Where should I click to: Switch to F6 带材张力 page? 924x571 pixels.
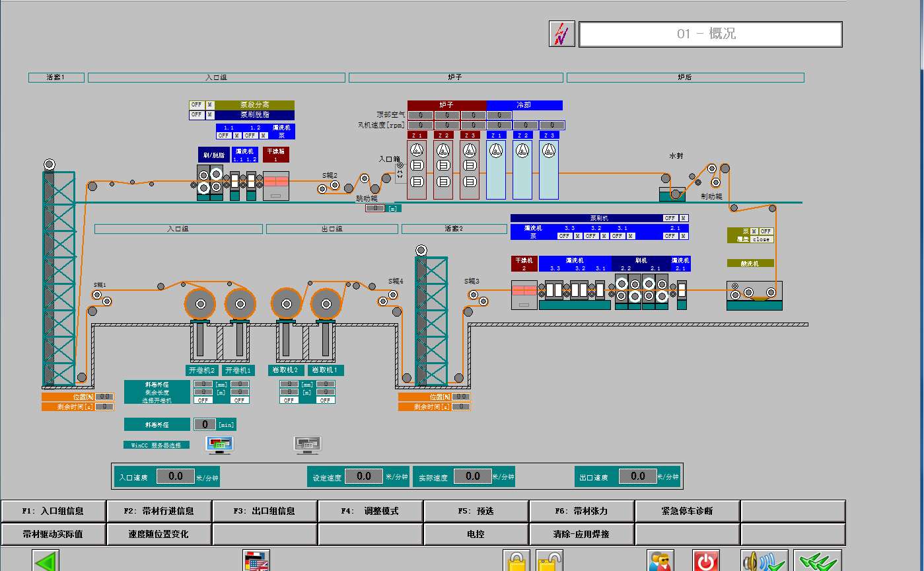(x=581, y=511)
